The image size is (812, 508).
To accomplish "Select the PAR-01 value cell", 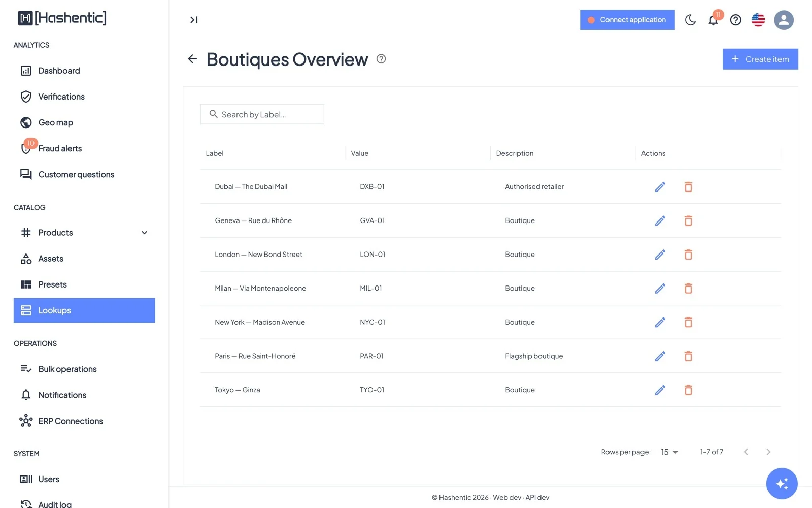I will (371, 356).
